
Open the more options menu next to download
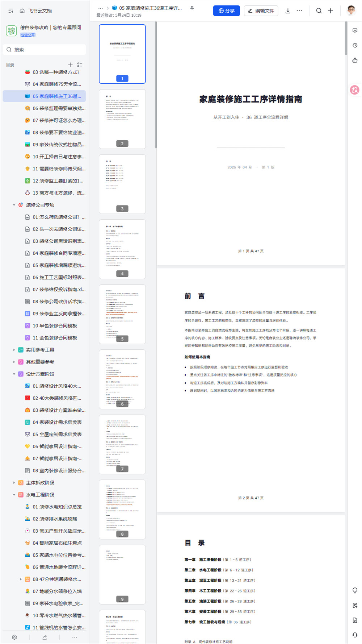coord(299,11)
